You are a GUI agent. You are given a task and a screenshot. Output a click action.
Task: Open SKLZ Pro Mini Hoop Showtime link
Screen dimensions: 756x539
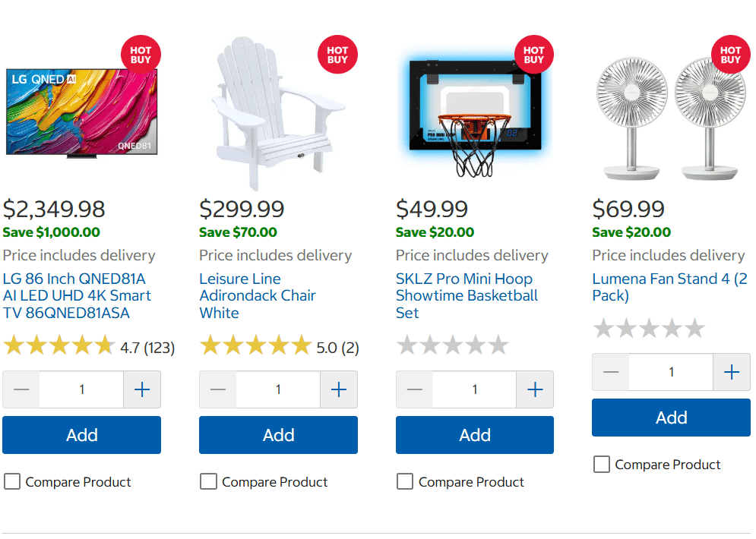467,295
